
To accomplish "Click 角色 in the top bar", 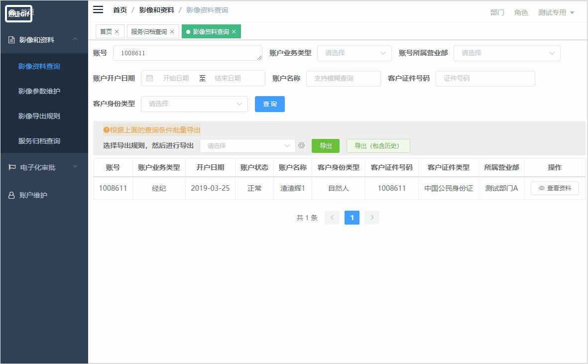I will click(x=521, y=12).
